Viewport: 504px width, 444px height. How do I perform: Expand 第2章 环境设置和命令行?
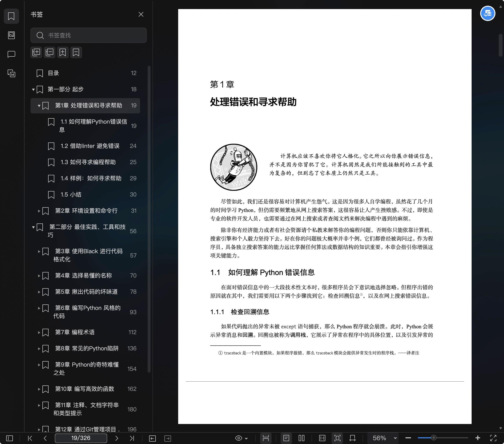click(x=39, y=211)
